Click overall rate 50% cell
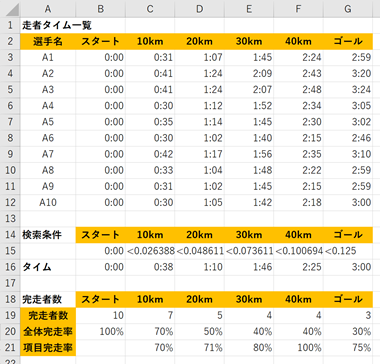380x364 pixels. click(199, 332)
